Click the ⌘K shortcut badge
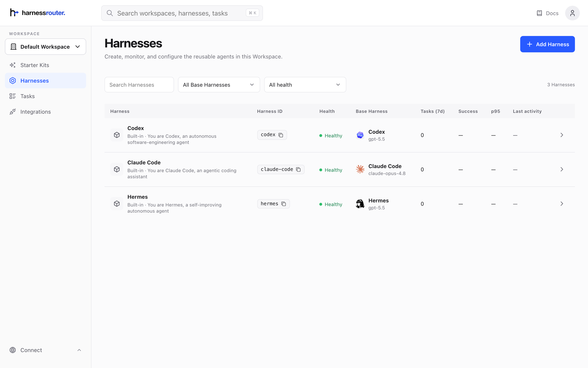 click(x=252, y=13)
